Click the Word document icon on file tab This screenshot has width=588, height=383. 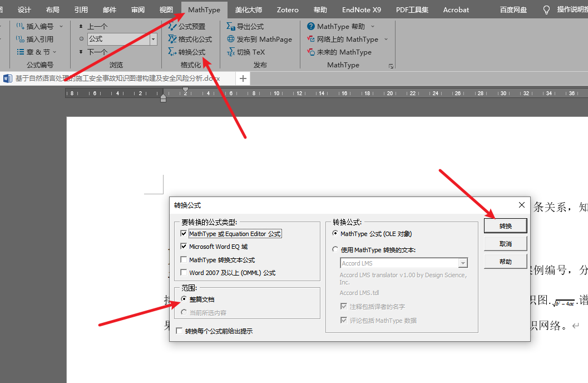7,78
